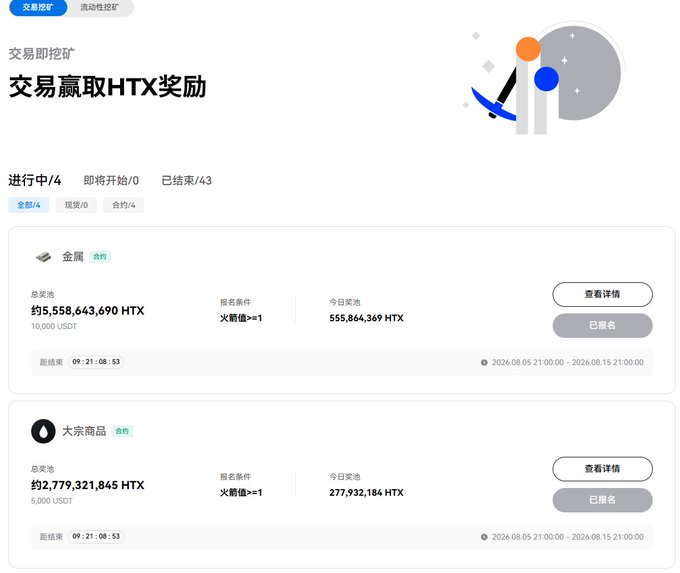Click the date range in the 大宗商品 card
The height and width of the screenshot is (573, 680).
point(567,537)
